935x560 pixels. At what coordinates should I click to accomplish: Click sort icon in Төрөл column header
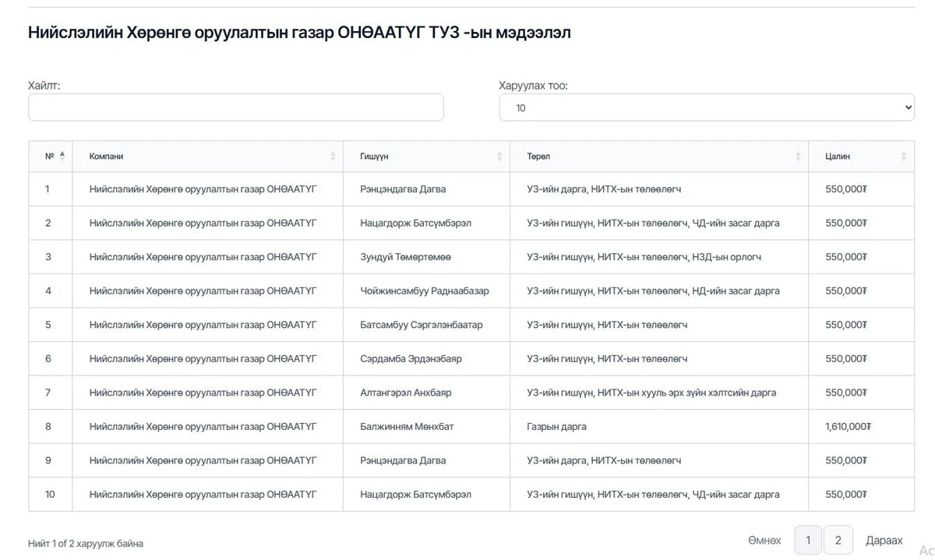tap(798, 157)
